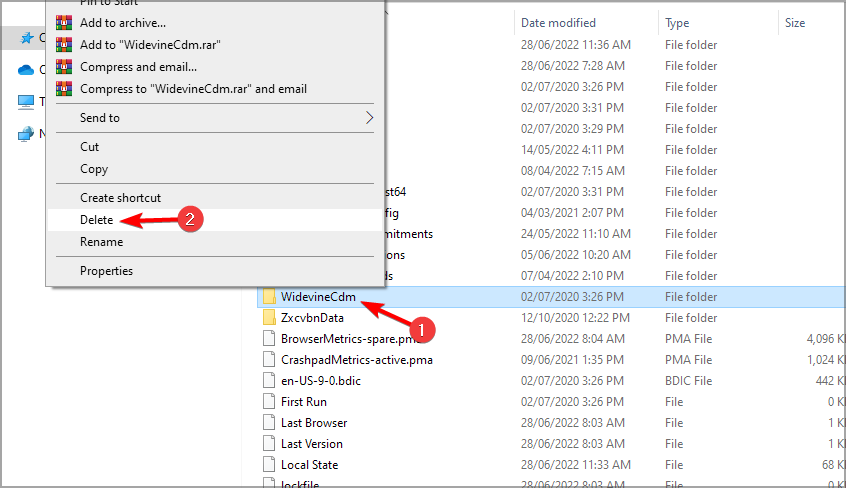Click the BrowserMetrics-spare.pma file icon
846x488 pixels.
click(269, 338)
